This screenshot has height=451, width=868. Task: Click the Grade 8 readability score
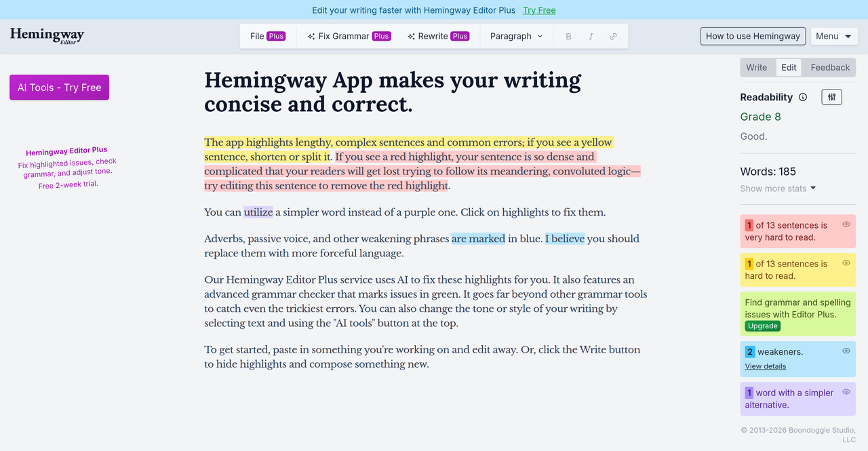[760, 117]
